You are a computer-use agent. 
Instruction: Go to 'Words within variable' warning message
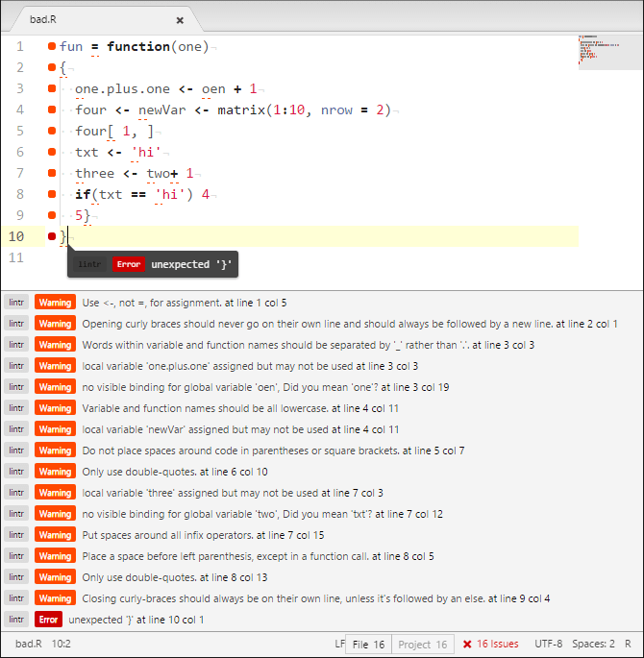309,345
